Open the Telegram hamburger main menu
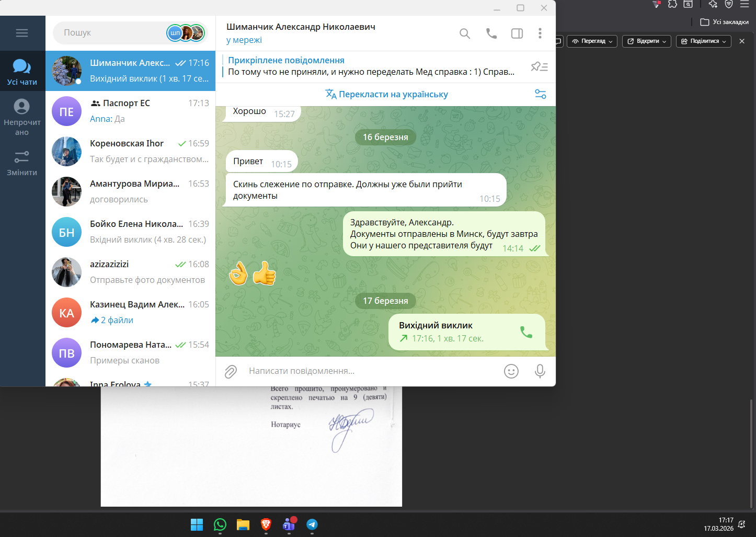Image resolution: width=756 pixels, height=537 pixels. coord(22,33)
